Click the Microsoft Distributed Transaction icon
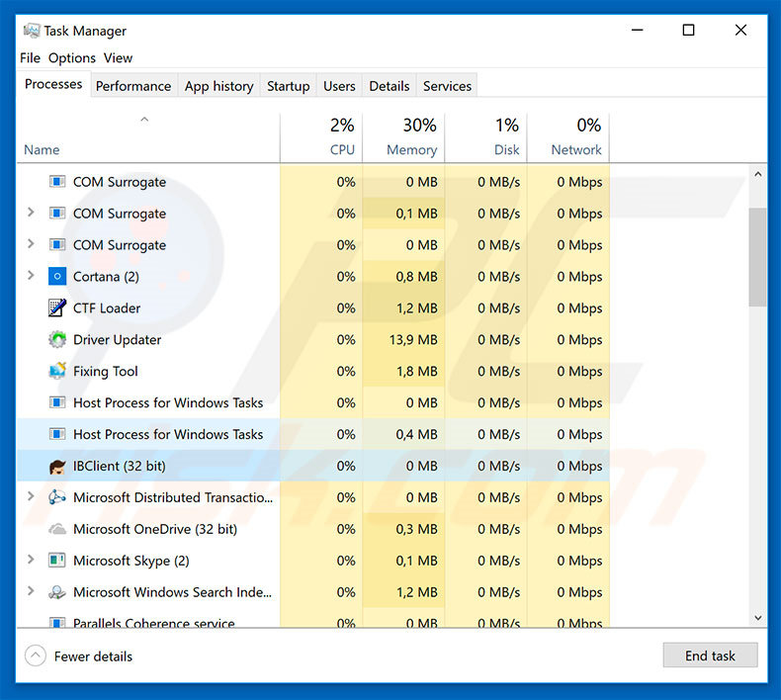The image size is (781, 700). 57,497
